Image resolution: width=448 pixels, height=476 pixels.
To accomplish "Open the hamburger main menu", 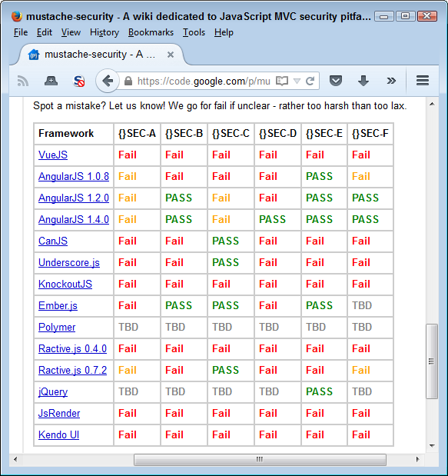I will pos(423,81).
